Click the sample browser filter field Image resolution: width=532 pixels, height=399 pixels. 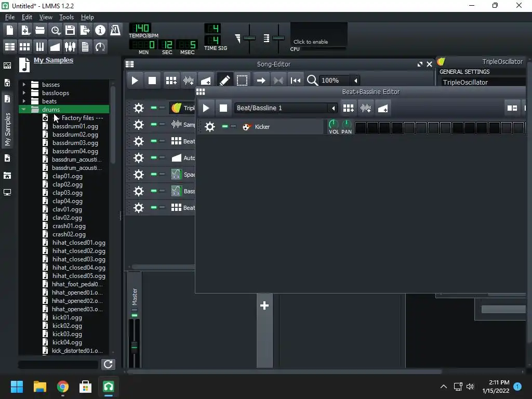coord(58,364)
